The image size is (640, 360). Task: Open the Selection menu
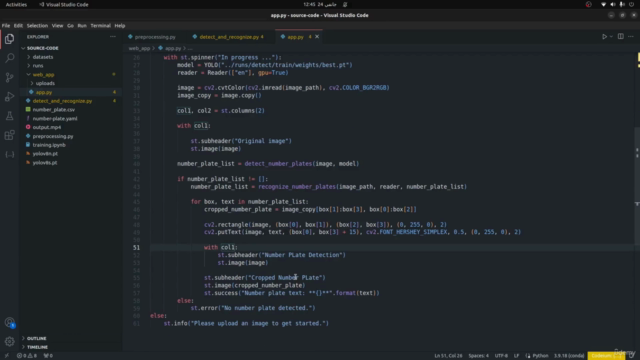pyautogui.click(x=37, y=25)
